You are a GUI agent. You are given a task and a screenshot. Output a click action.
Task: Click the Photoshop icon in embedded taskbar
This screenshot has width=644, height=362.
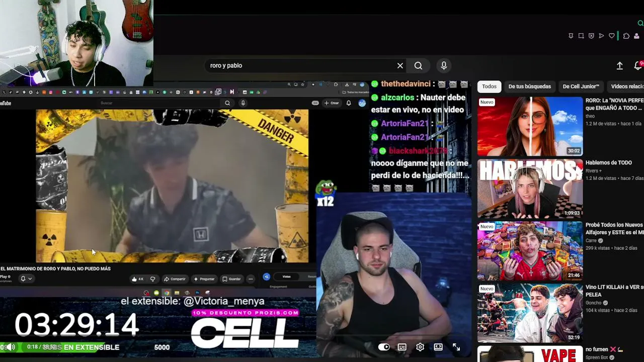197,293
